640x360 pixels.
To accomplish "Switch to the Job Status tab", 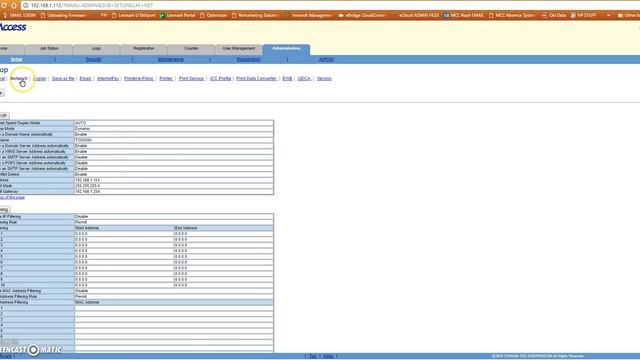I will click(49, 49).
